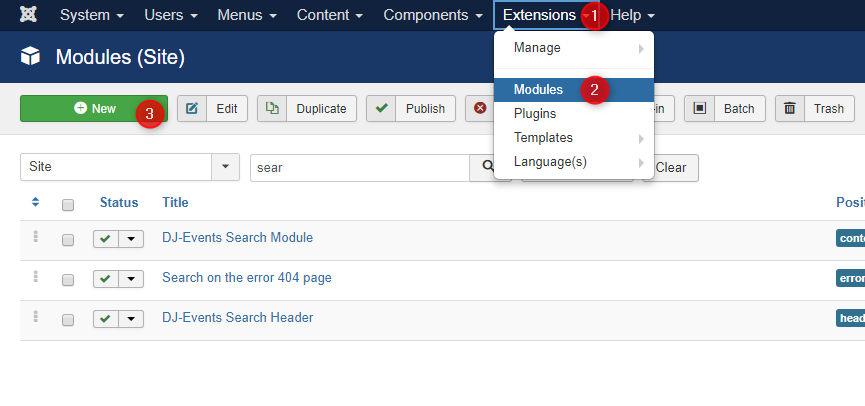Open the Users menu
This screenshot has width=865, height=406.
[171, 15]
